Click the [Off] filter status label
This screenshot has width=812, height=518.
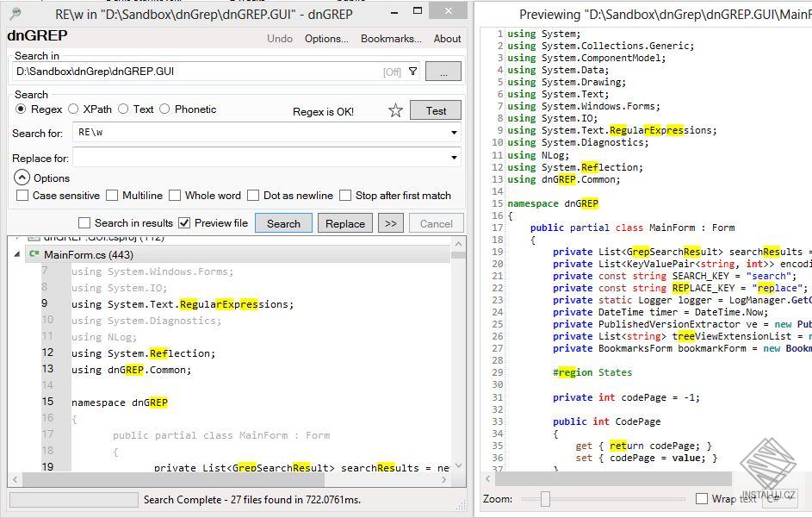click(x=392, y=72)
